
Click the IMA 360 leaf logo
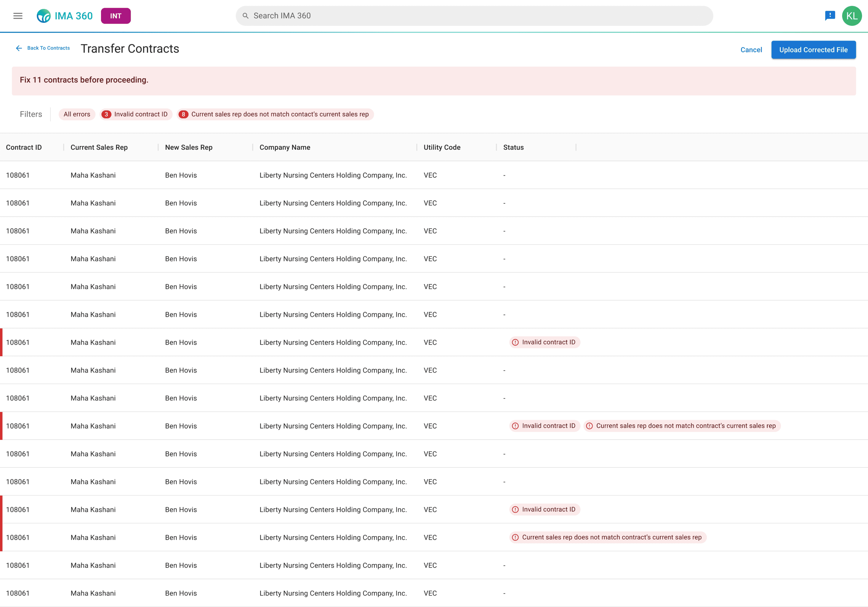pyautogui.click(x=44, y=16)
